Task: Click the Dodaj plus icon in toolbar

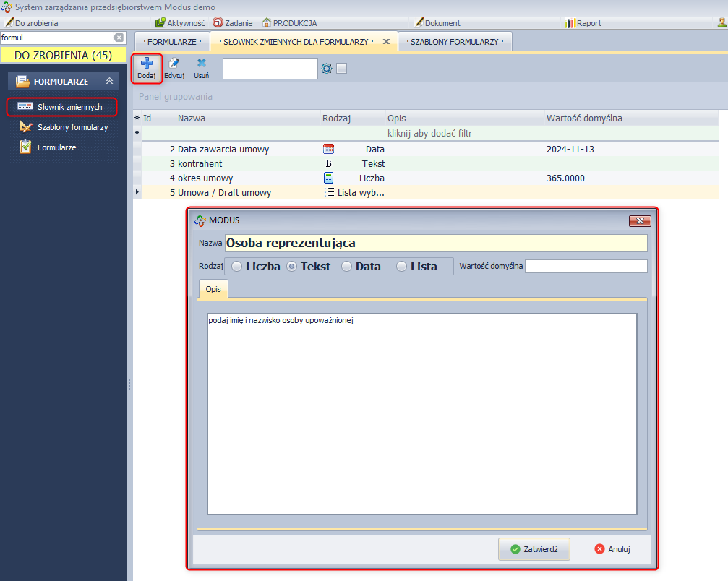Action: click(x=146, y=64)
